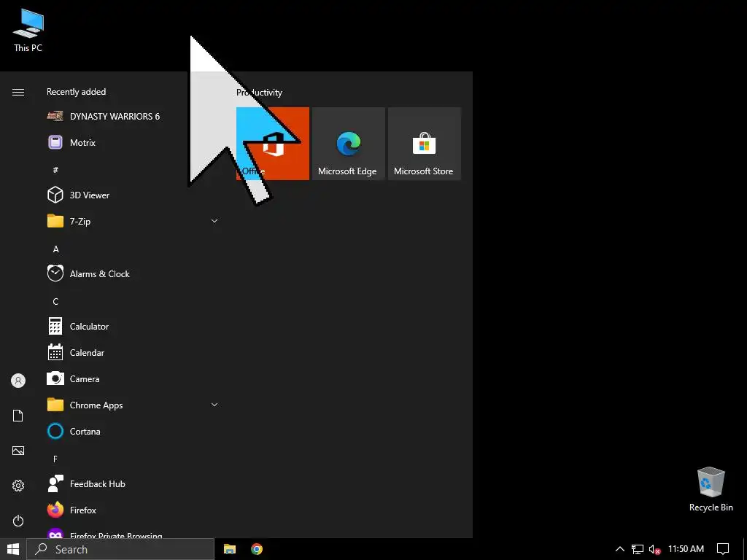Open the user account icon in Start sidebar
This screenshot has height=560, width=747.
point(18,381)
